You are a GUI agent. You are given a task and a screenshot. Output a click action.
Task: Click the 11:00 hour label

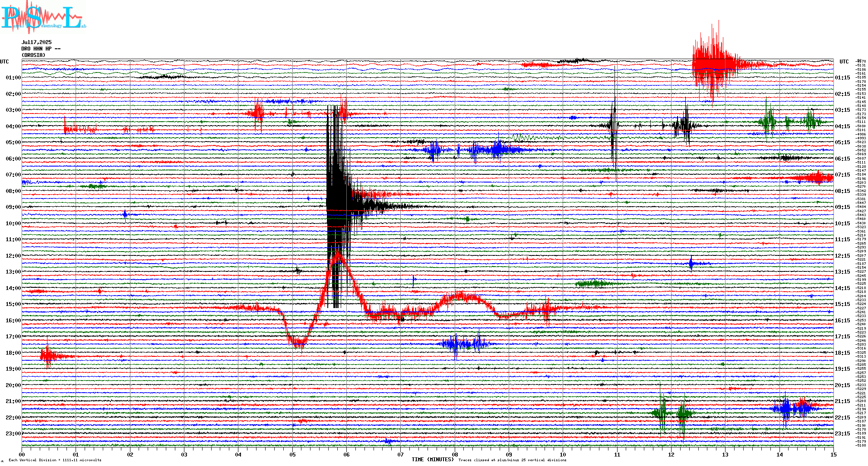coord(13,239)
